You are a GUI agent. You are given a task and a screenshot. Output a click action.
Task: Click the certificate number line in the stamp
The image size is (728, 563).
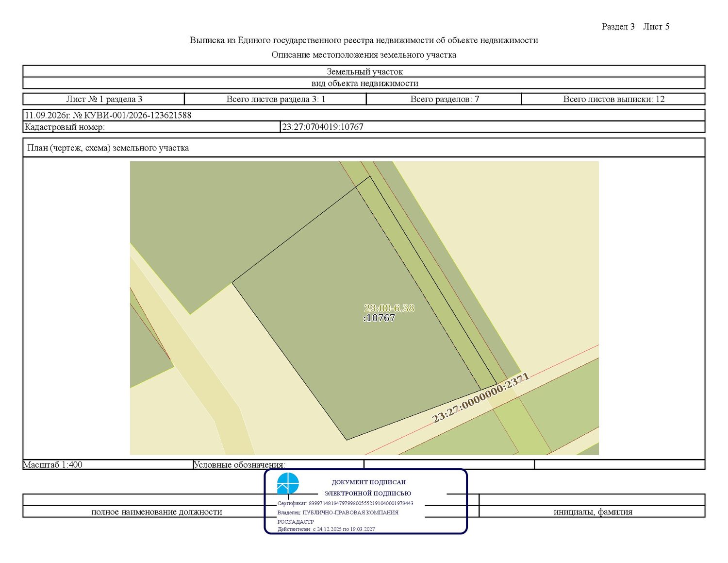(x=346, y=503)
